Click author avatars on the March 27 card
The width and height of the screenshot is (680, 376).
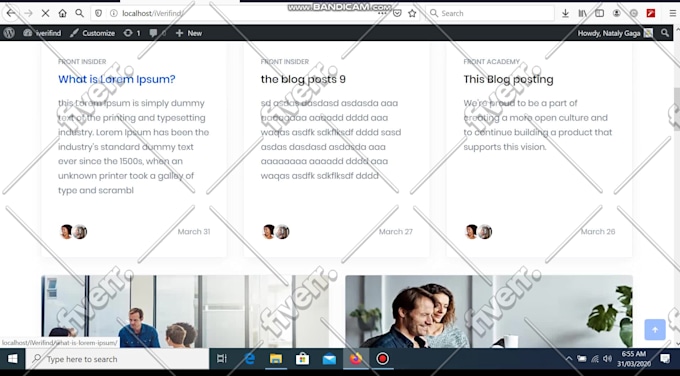pyautogui.click(x=276, y=232)
